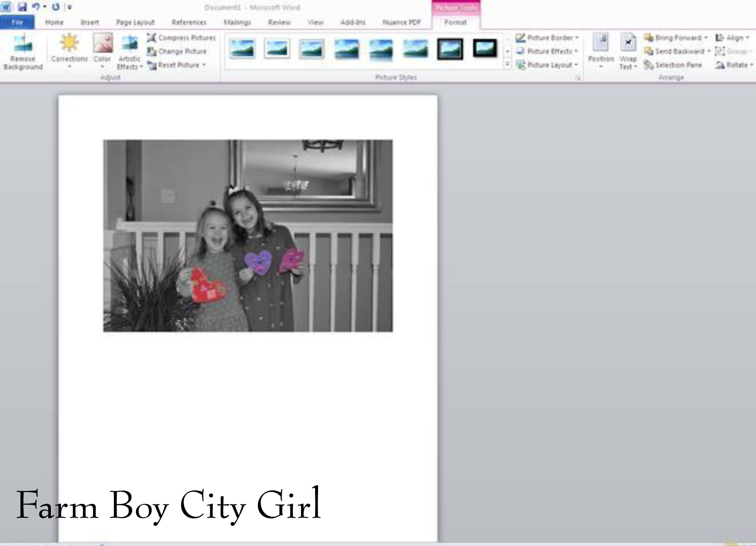Click the Undo arrow icon
Screen dimensions: 756x546
(36, 7)
